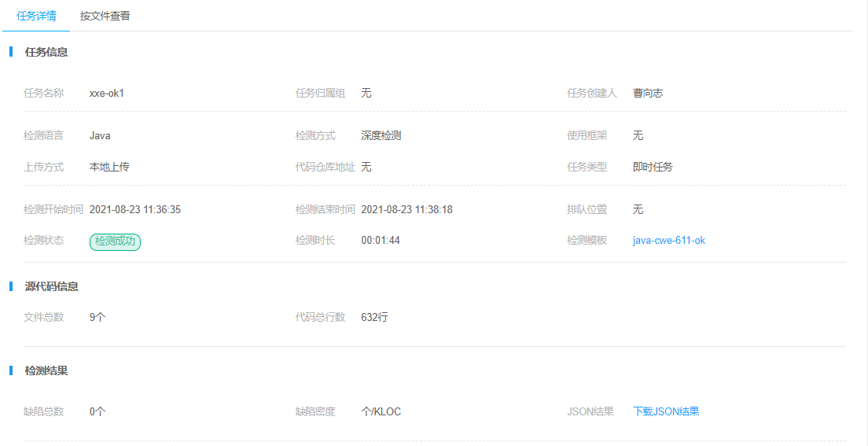868x446 pixels.
Task: Select the end time 2021-08-23 11:38:18
Action: 407,209
